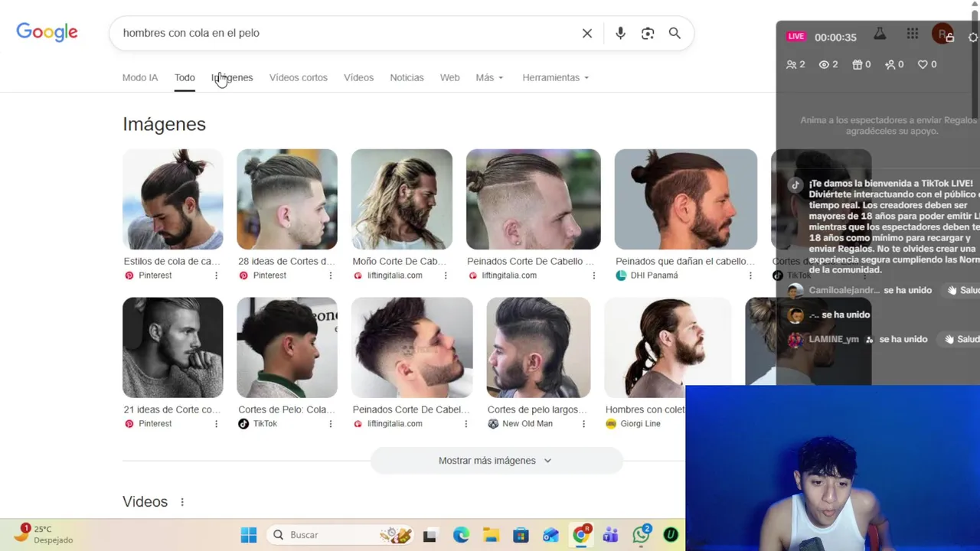Screen dimensions: 980x551
Task: Open Microsoft Teams from the taskbar
Action: pos(610,535)
